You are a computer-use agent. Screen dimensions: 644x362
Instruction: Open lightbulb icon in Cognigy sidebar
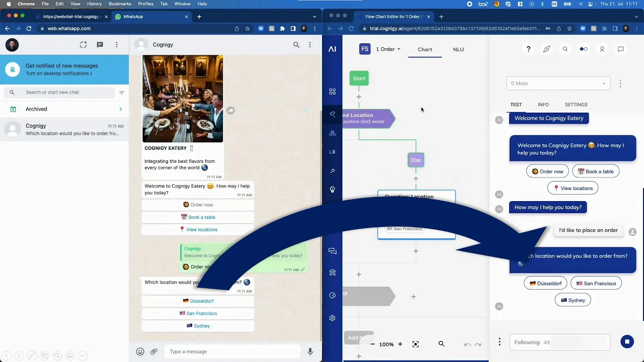point(332,190)
